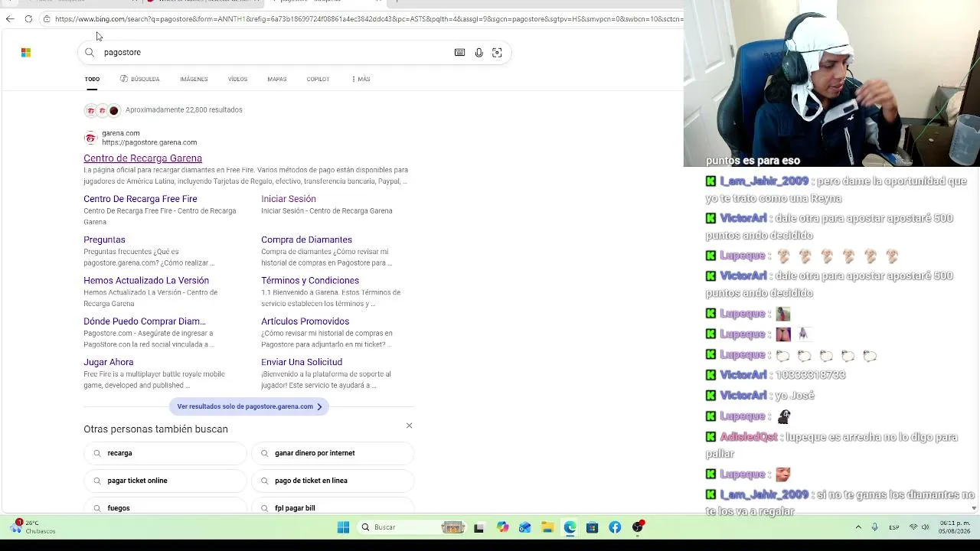Click 'Aproximadamente 22,800 resultados' text

click(184, 109)
